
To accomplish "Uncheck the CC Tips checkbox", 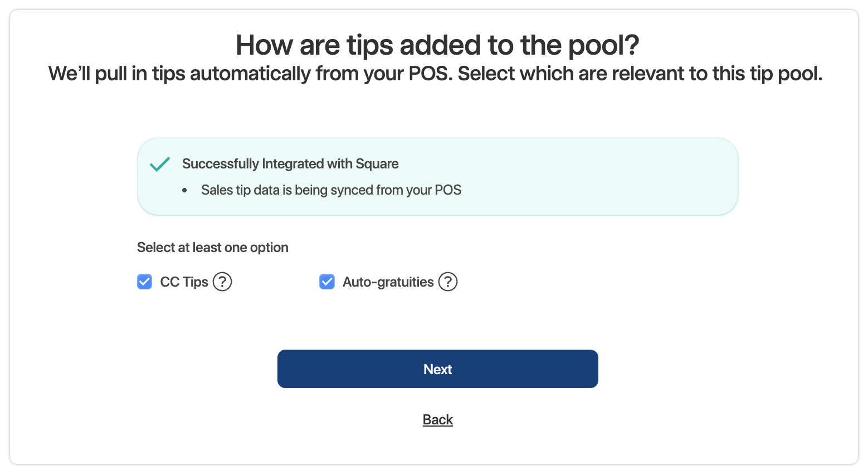I will [x=145, y=282].
